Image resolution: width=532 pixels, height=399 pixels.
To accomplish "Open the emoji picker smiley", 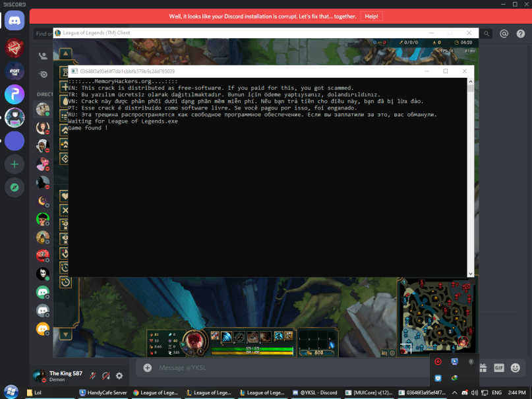I will coord(515,368).
